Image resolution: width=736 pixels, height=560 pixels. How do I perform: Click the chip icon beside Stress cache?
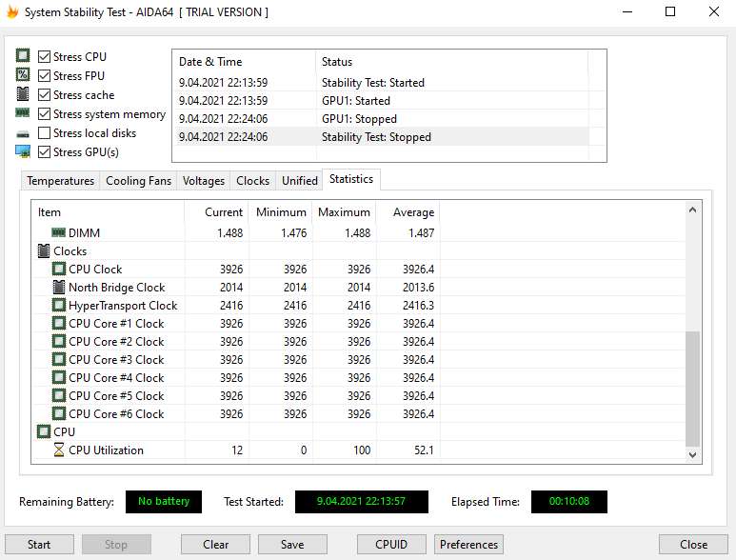click(x=23, y=94)
